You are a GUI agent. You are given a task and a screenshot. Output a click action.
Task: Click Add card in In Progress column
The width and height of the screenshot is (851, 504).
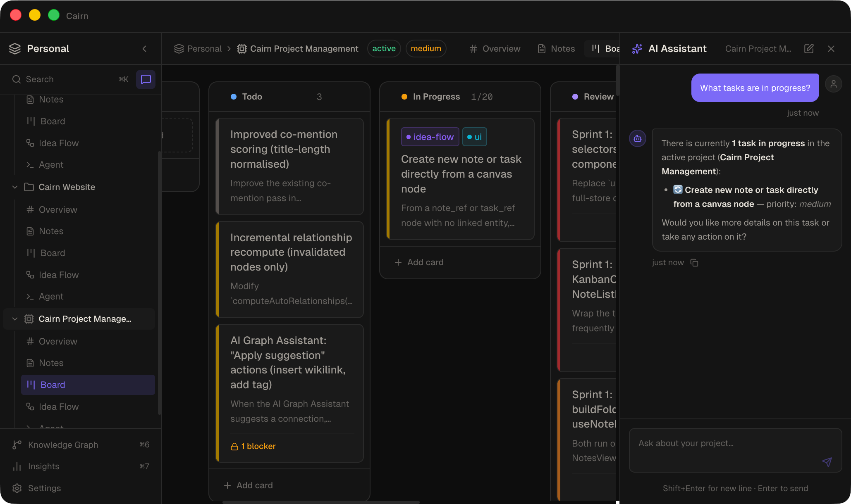(419, 262)
